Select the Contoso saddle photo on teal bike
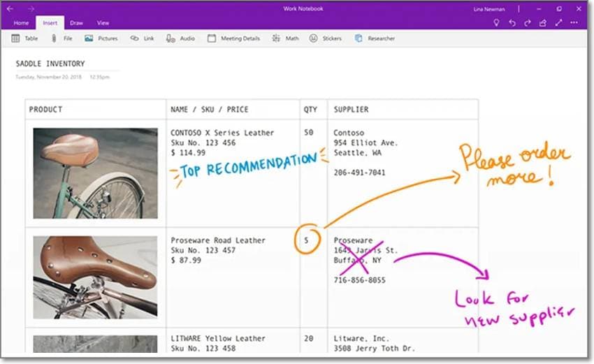 tap(96, 173)
